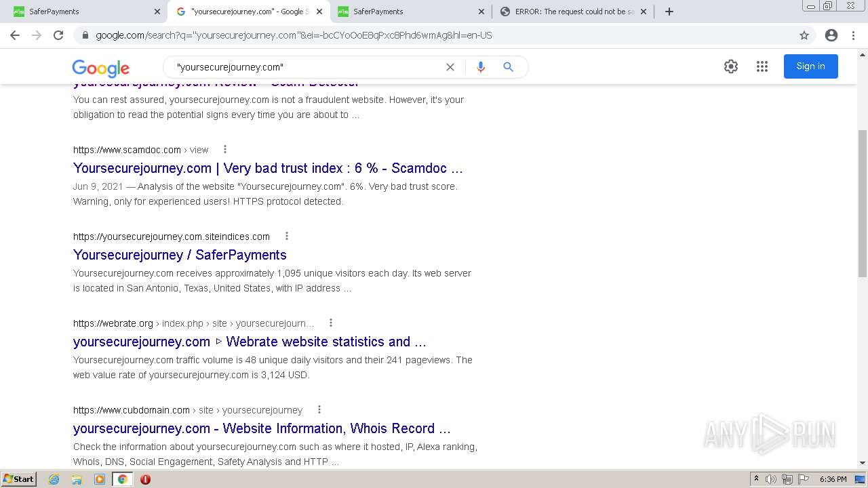868x488 pixels.
Task: Go to the Google logo homepage
Action: click(x=100, y=68)
